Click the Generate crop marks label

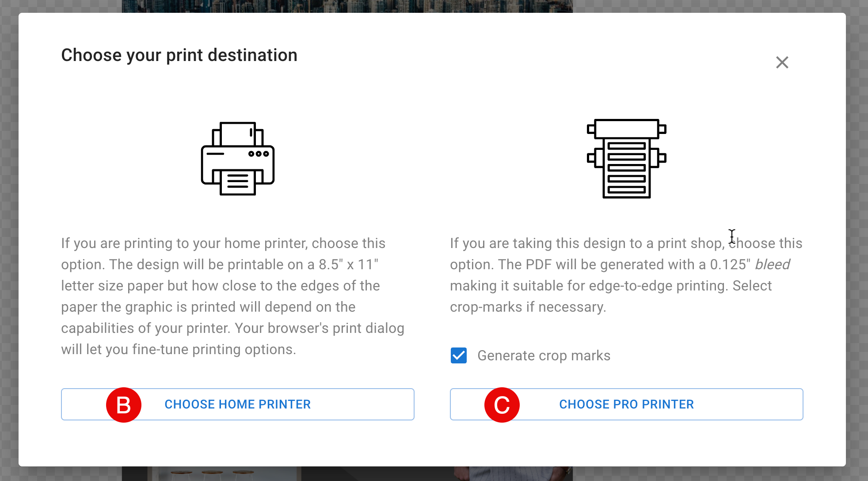click(544, 355)
